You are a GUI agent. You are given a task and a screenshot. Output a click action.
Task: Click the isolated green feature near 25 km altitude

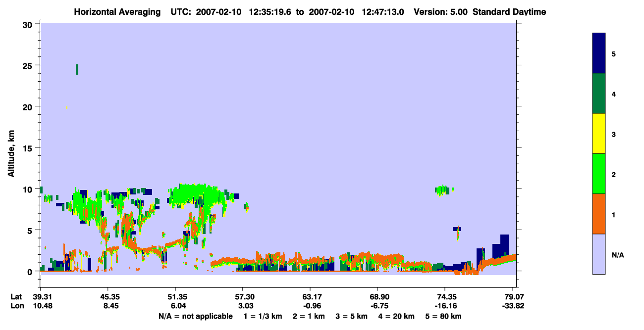pos(77,69)
